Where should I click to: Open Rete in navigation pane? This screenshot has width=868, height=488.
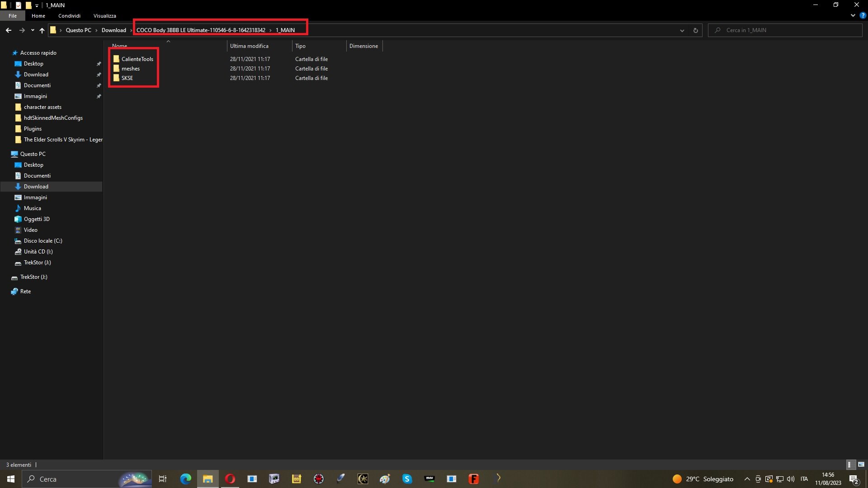click(x=25, y=291)
